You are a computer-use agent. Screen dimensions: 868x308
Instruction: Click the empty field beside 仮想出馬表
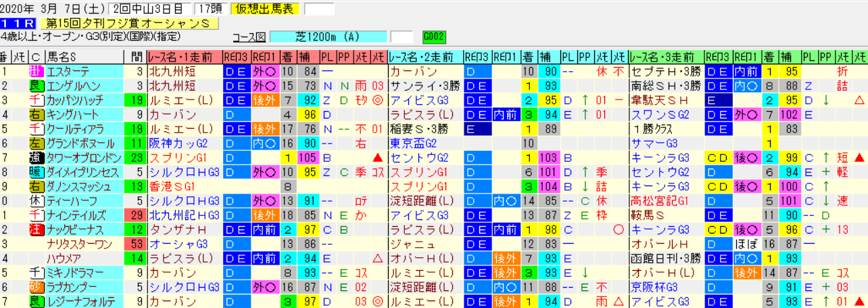(319, 9)
